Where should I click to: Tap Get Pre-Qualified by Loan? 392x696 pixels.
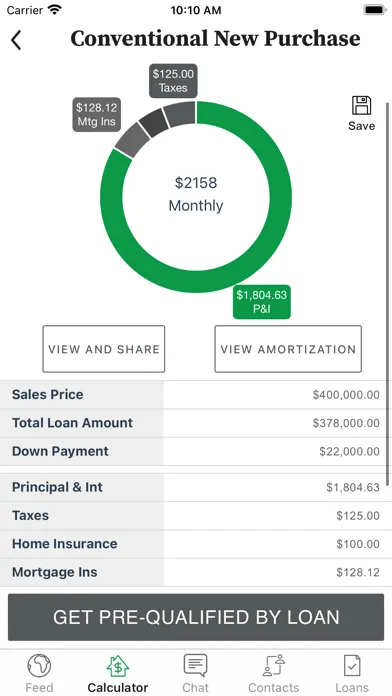[196, 617]
